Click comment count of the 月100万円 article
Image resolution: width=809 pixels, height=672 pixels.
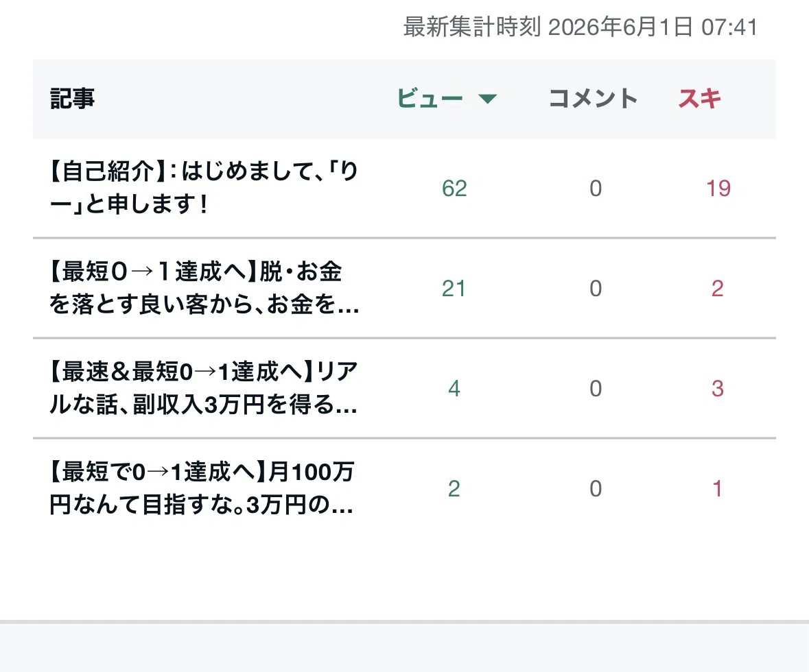click(x=596, y=488)
